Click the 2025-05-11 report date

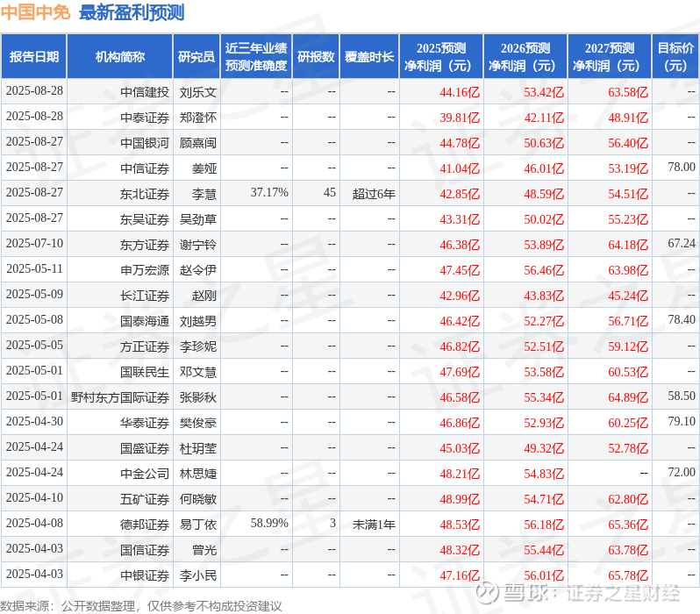pos(34,268)
